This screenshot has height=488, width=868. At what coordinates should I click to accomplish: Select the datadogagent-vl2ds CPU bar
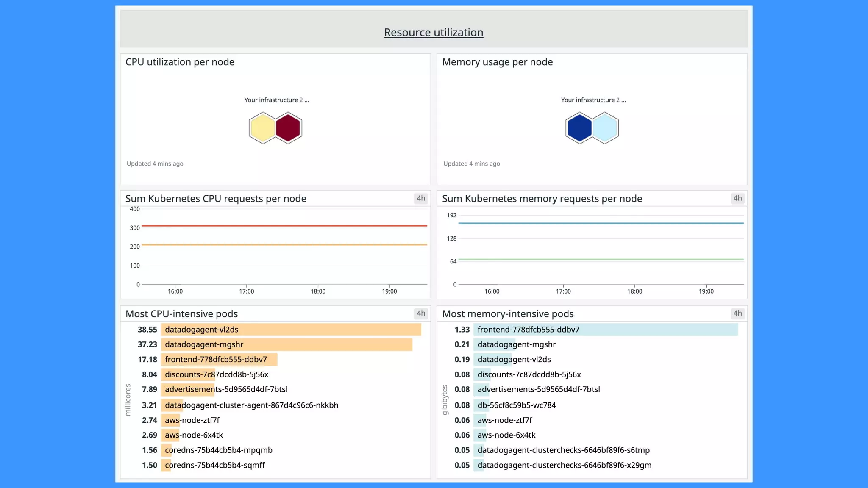291,330
